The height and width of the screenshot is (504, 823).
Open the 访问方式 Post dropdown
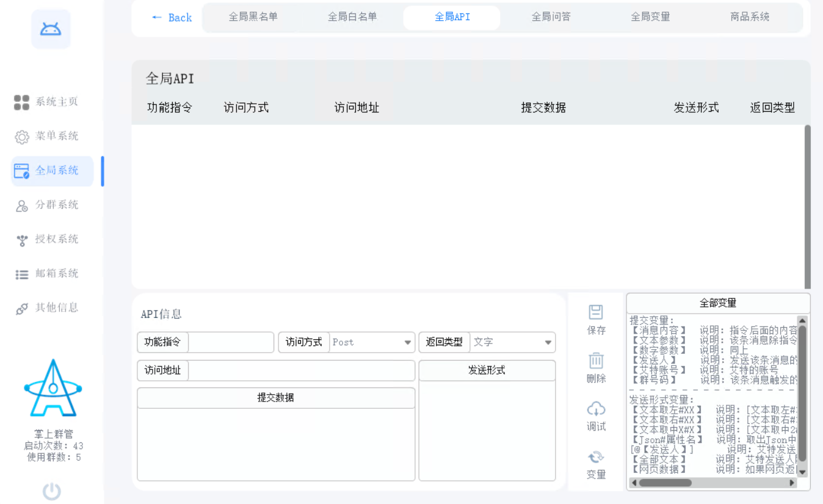point(372,342)
